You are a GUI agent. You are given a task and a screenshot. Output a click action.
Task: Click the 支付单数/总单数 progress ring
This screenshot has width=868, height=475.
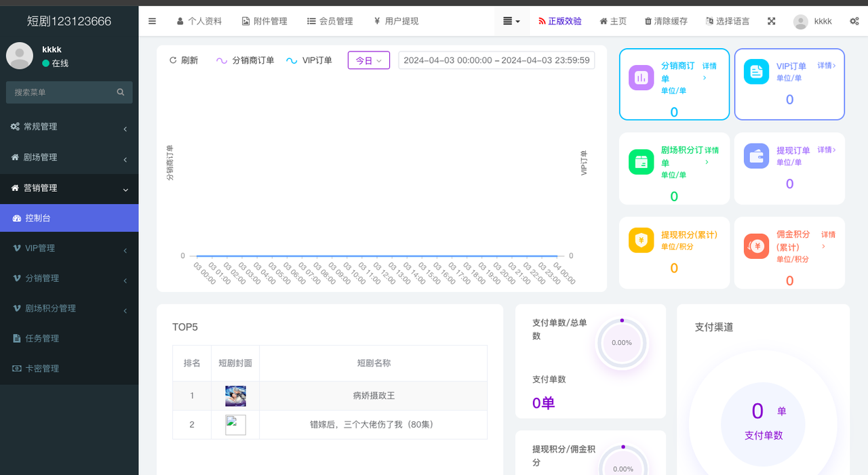click(622, 343)
